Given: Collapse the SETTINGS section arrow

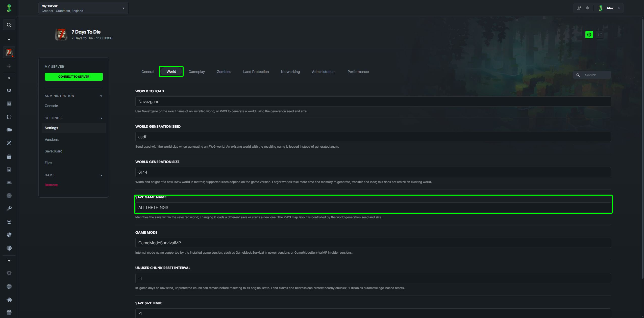Looking at the screenshot, I should pyautogui.click(x=101, y=118).
